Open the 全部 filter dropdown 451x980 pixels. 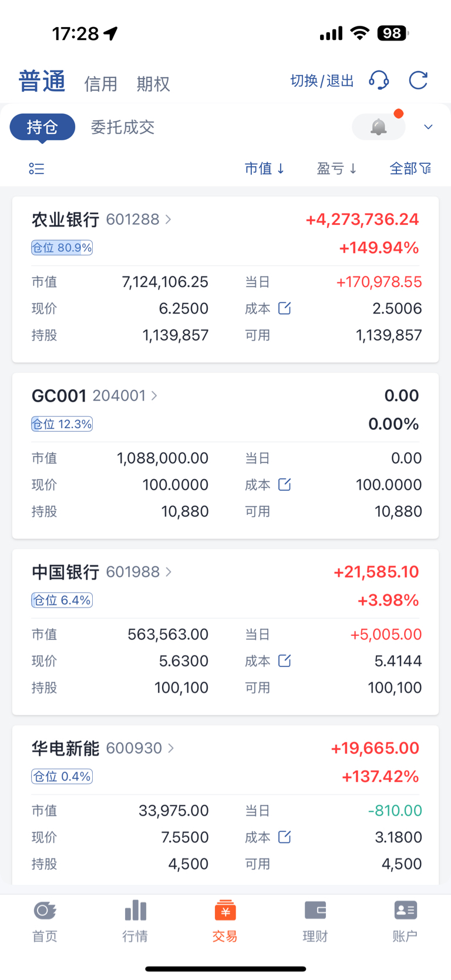410,169
